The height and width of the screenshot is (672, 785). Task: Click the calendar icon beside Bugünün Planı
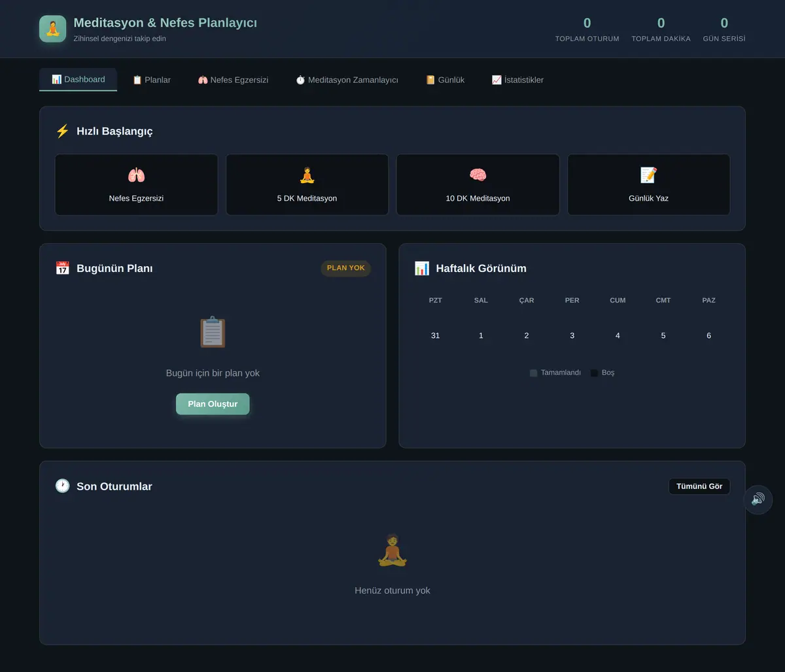[x=63, y=269]
